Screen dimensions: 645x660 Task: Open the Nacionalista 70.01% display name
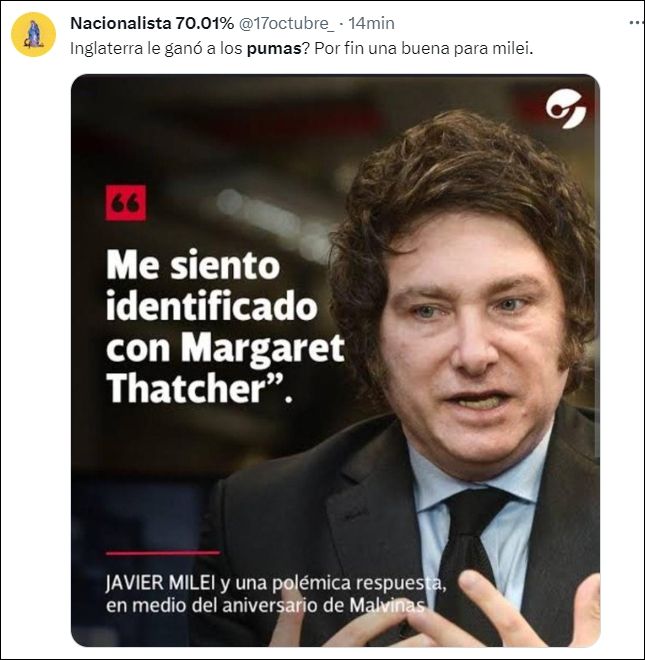[152, 23]
